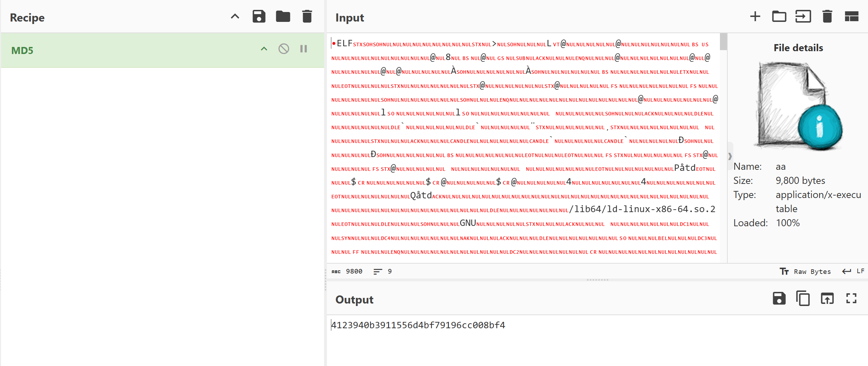Clear the recipe with trash icon
Viewport: 868px width, 366px height.
307,17
